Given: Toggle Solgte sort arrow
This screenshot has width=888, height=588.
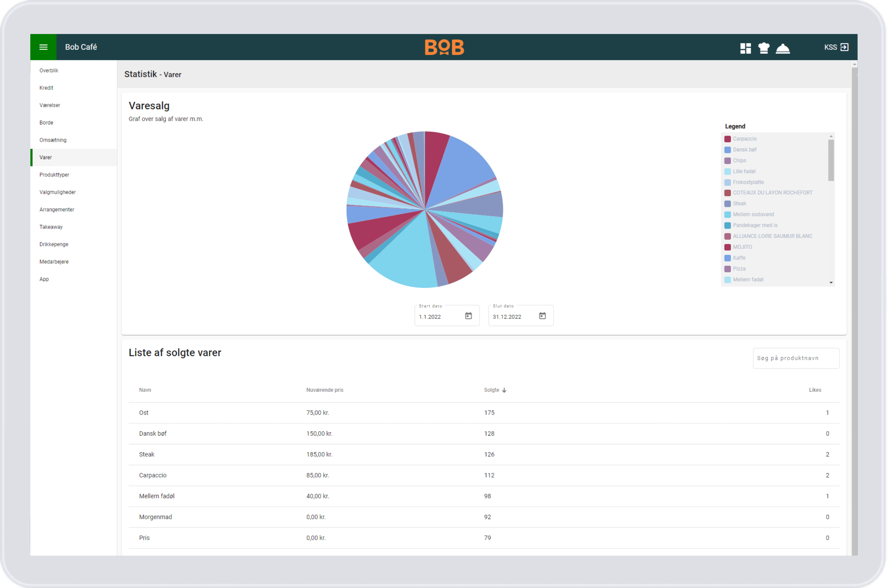Looking at the screenshot, I should click(x=504, y=390).
